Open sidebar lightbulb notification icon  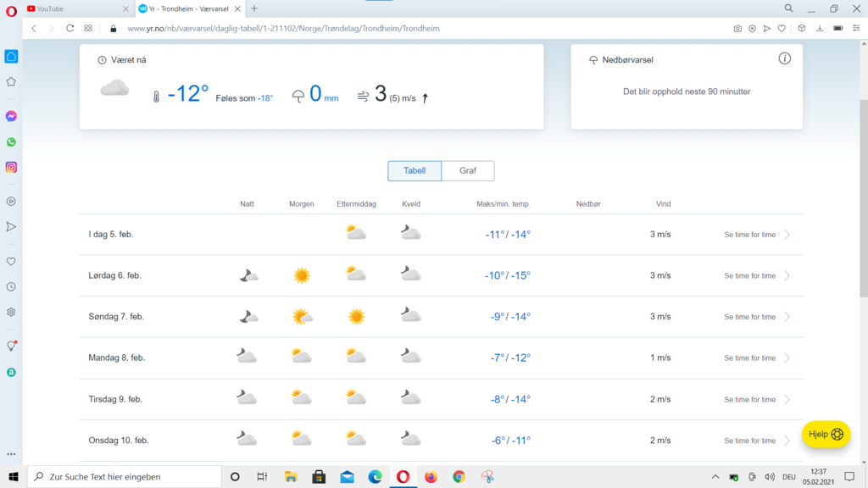click(x=12, y=346)
